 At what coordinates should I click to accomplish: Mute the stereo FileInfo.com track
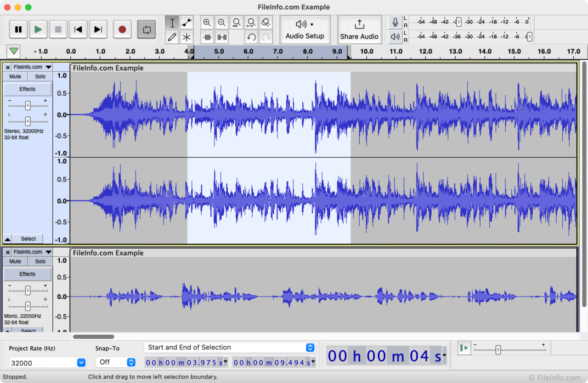tap(15, 76)
